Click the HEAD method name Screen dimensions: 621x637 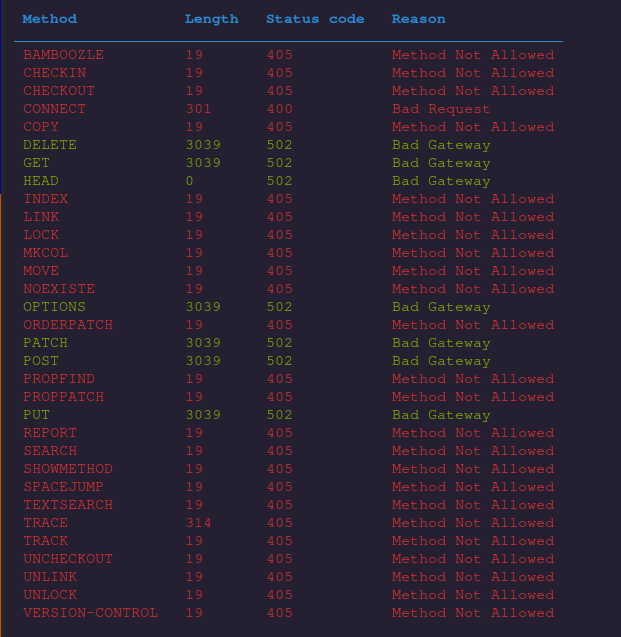41,181
